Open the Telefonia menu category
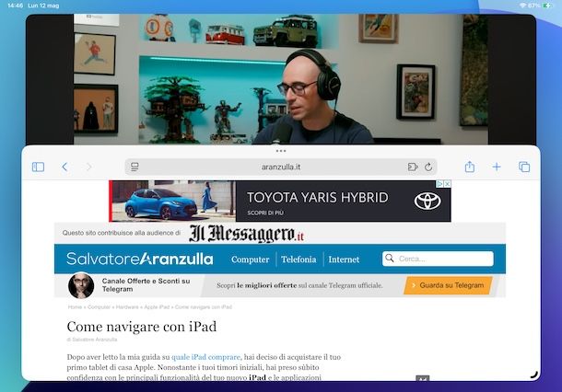The image size is (562, 392). [299, 259]
